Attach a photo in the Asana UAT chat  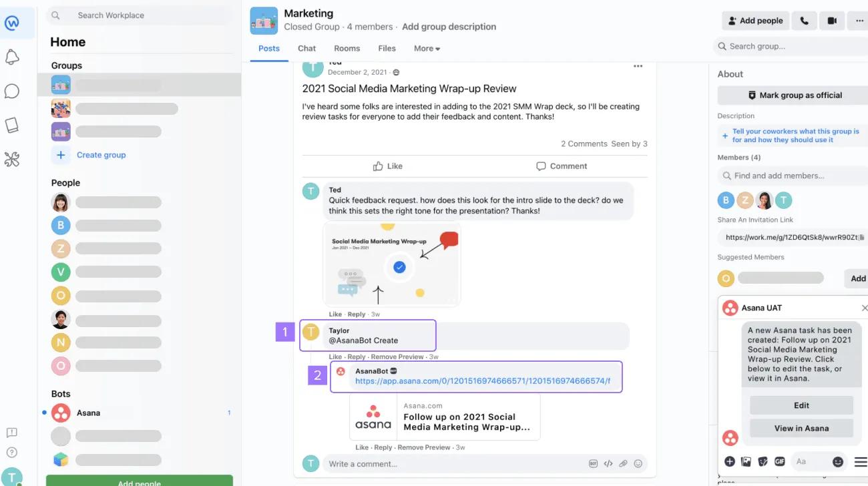click(x=745, y=461)
